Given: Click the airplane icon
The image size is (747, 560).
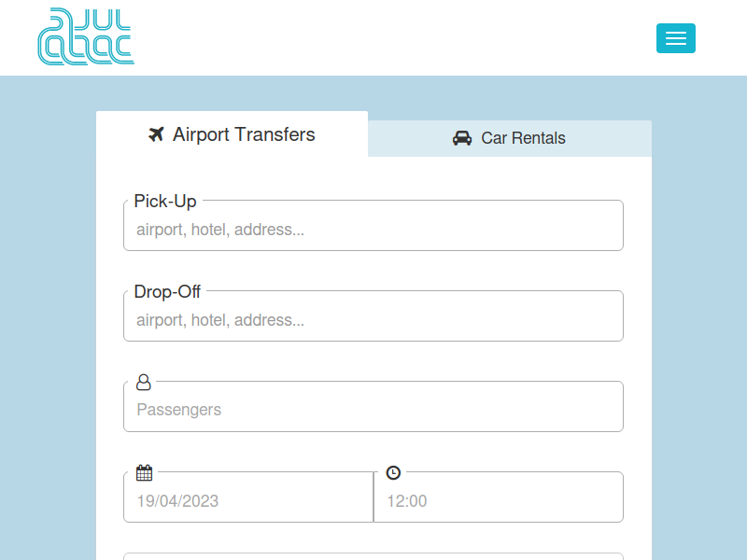Looking at the screenshot, I should pyautogui.click(x=156, y=134).
